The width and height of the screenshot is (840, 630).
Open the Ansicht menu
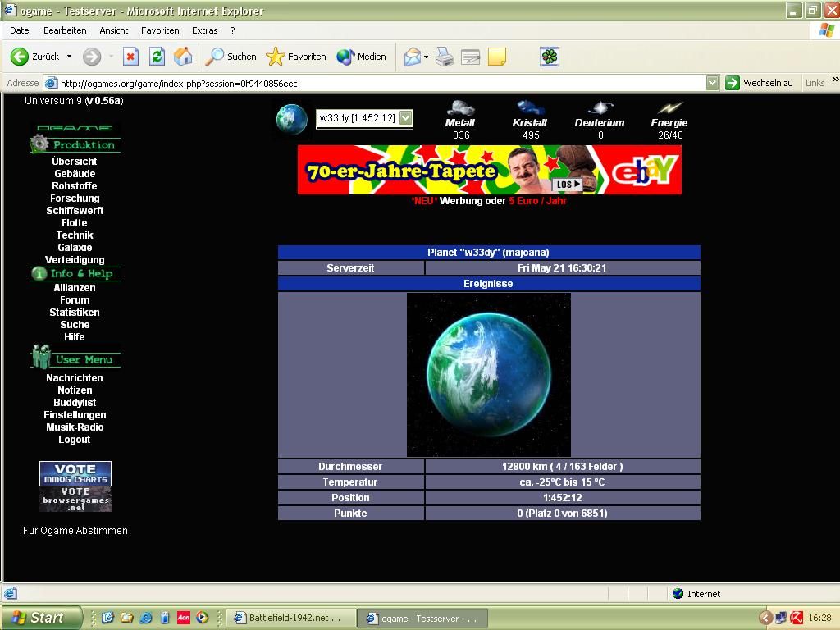(x=114, y=30)
